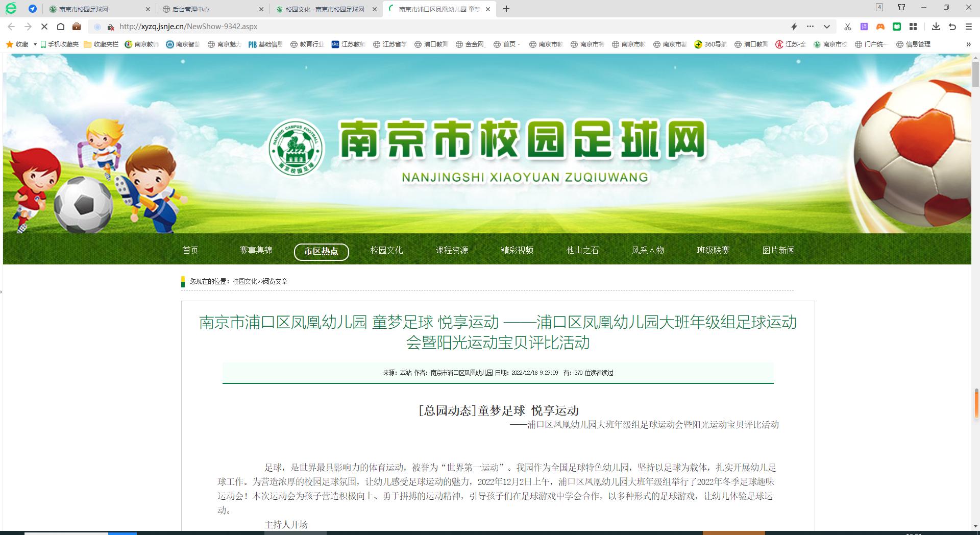This screenshot has width=980, height=535.
Task: Open the skin shirt icon
Action: [x=901, y=7]
